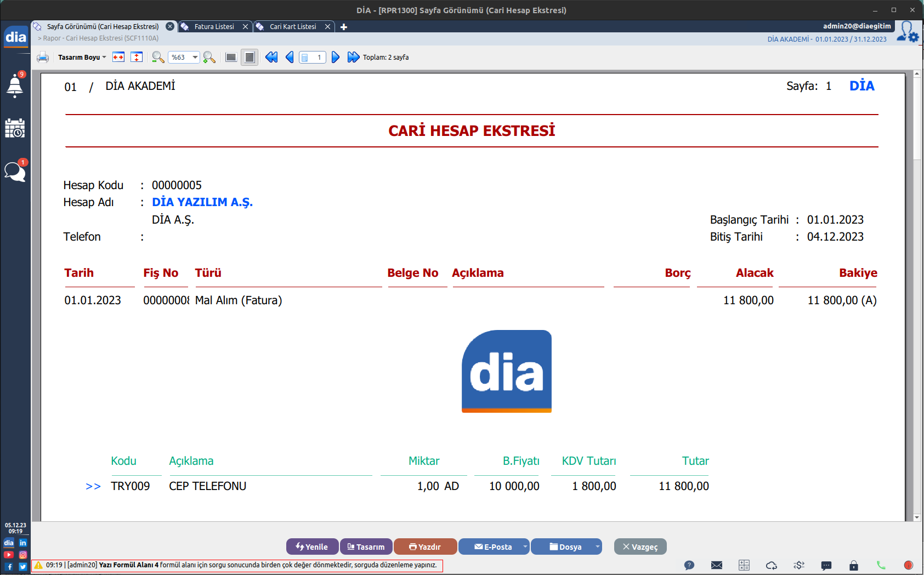The height and width of the screenshot is (575, 924).
Task: Open the notifications bell in the sidebar
Action: pyautogui.click(x=15, y=86)
